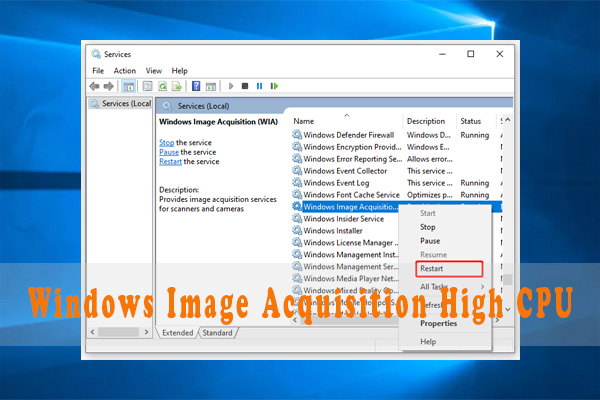Sort by the Name column header
The image size is (600, 400).
click(x=304, y=121)
